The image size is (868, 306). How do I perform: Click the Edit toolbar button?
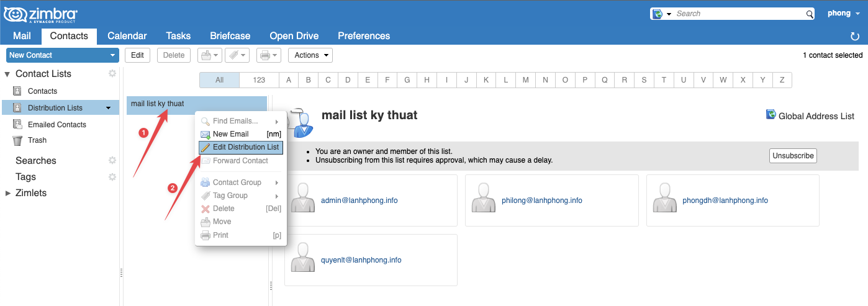click(138, 55)
